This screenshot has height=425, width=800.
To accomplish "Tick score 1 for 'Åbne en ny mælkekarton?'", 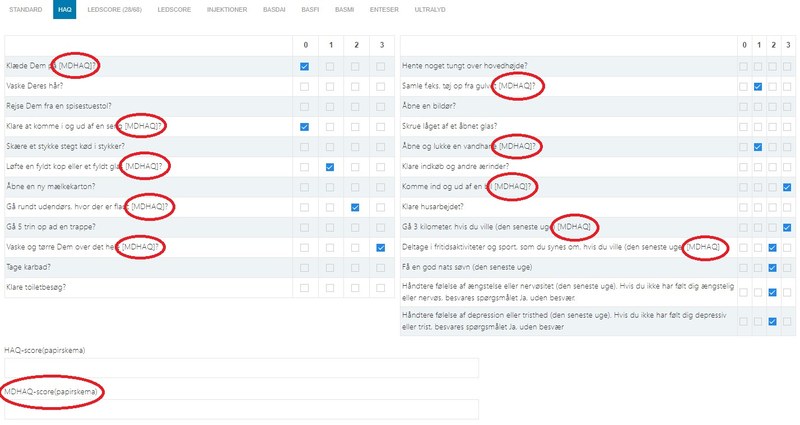I will tap(330, 187).
